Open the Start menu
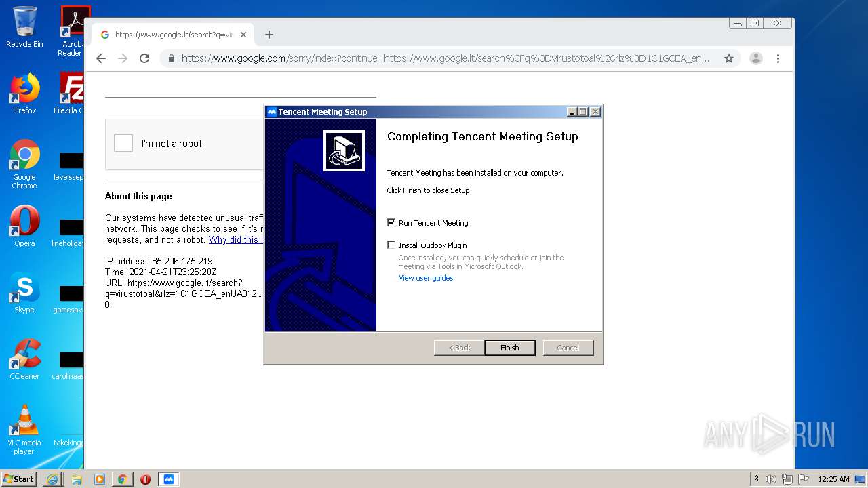The image size is (868, 488). tap(18, 479)
